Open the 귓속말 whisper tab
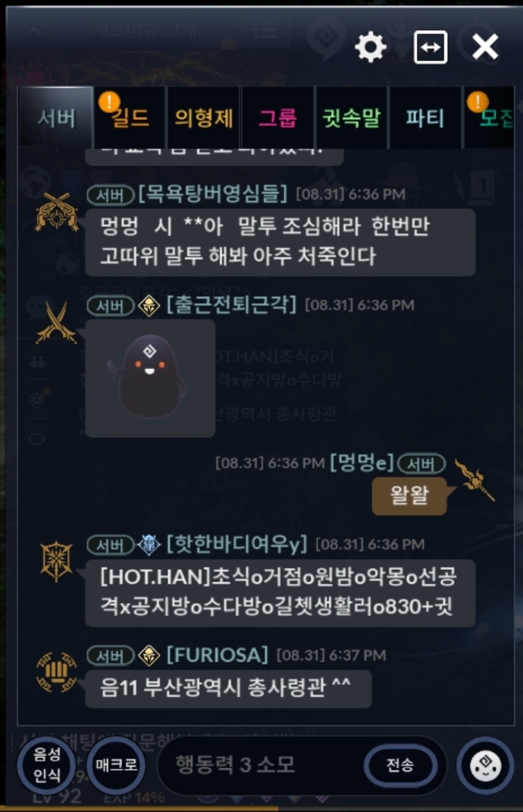This screenshot has height=812, width=523. coord(351,118)
